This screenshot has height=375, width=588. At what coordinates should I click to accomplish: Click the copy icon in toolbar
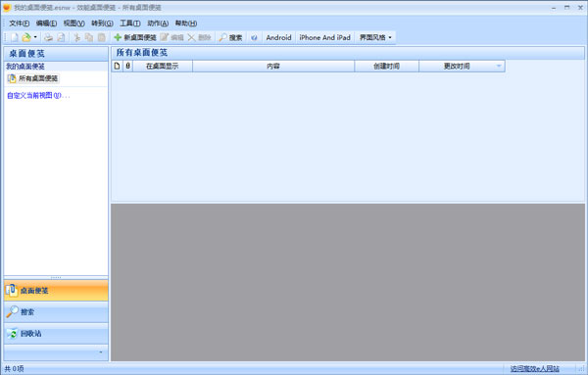pyautogui.click(x=89, y=37)
